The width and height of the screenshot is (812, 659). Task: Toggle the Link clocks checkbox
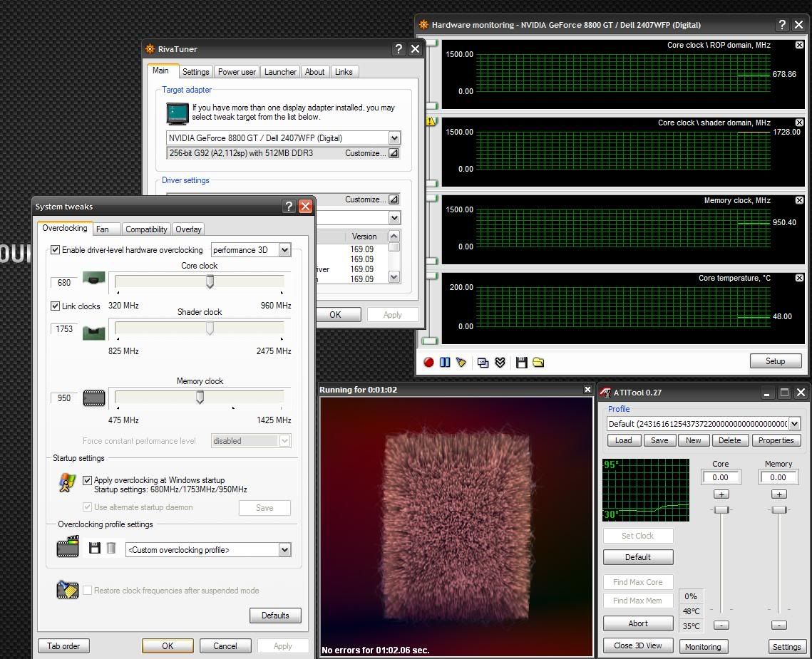56,306
